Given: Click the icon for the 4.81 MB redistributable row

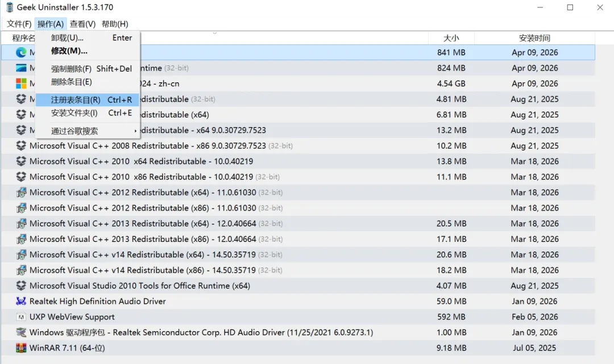Looking at the screenshot, I should (x=21, y=99).
